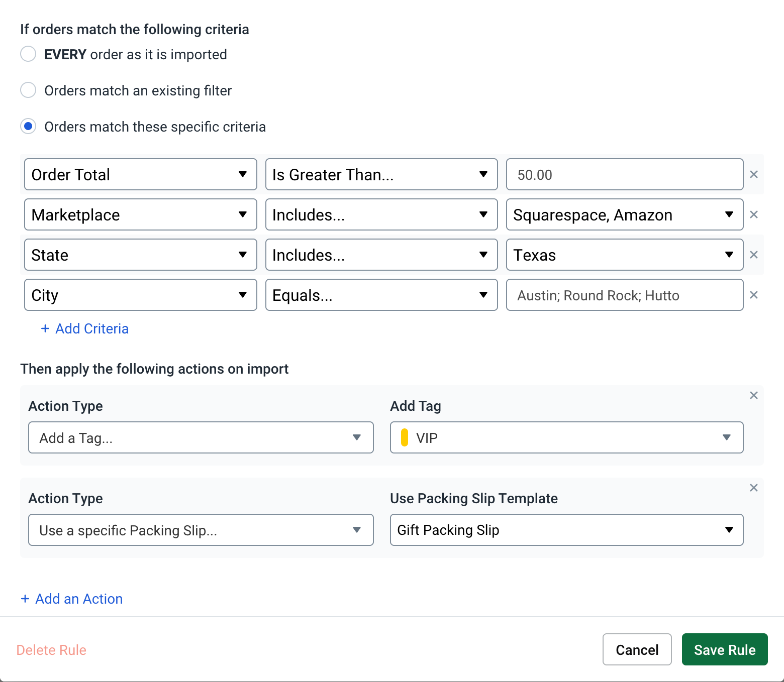The height and width of the screenshot is (682, 784).
Task: Select Orders match an existing filter option
Action: [x=28, y=90]
